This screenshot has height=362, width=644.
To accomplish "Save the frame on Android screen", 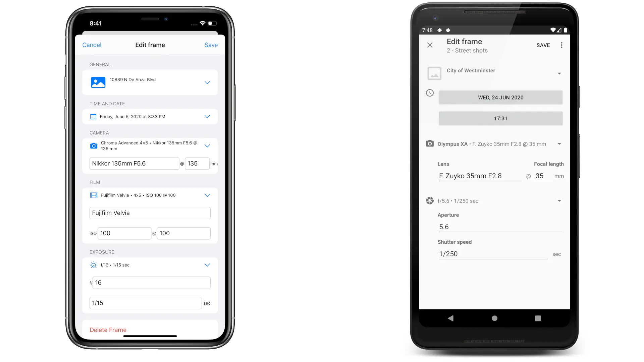I will tap(543, 45).
